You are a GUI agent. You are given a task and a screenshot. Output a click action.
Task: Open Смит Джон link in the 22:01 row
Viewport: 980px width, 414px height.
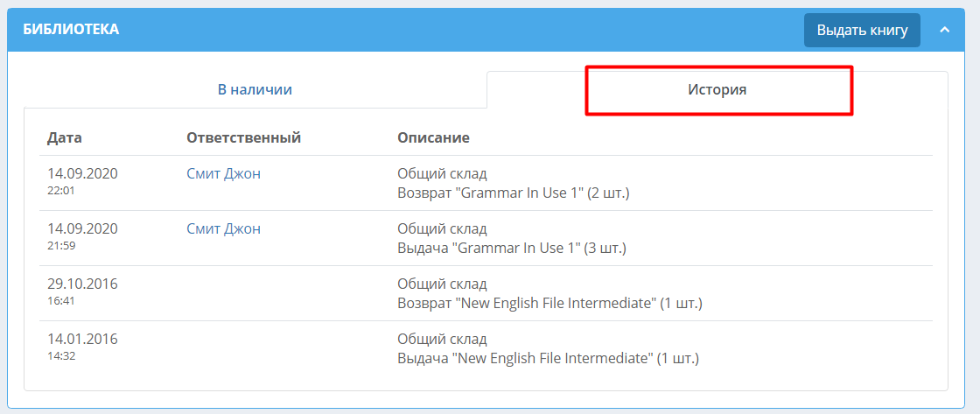(223, 174)
